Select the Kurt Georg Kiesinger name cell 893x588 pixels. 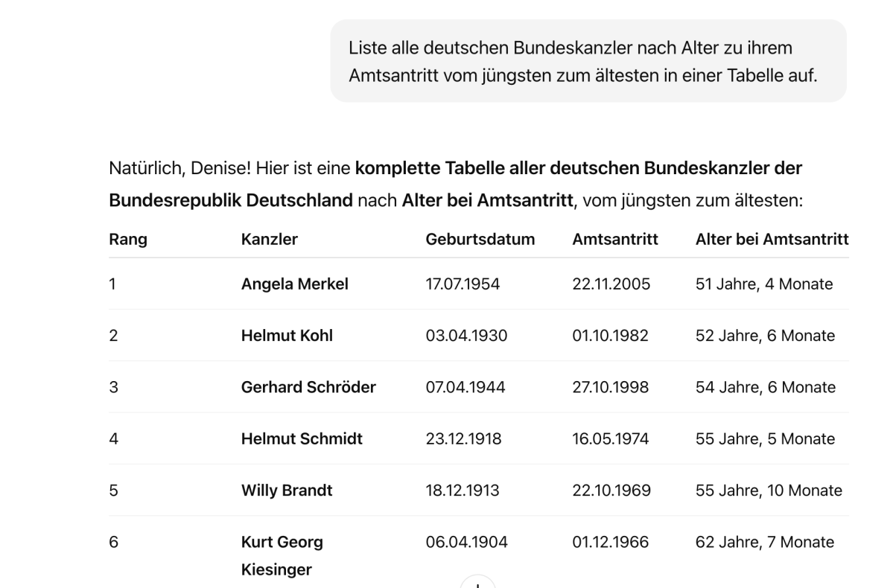point(282,555)
